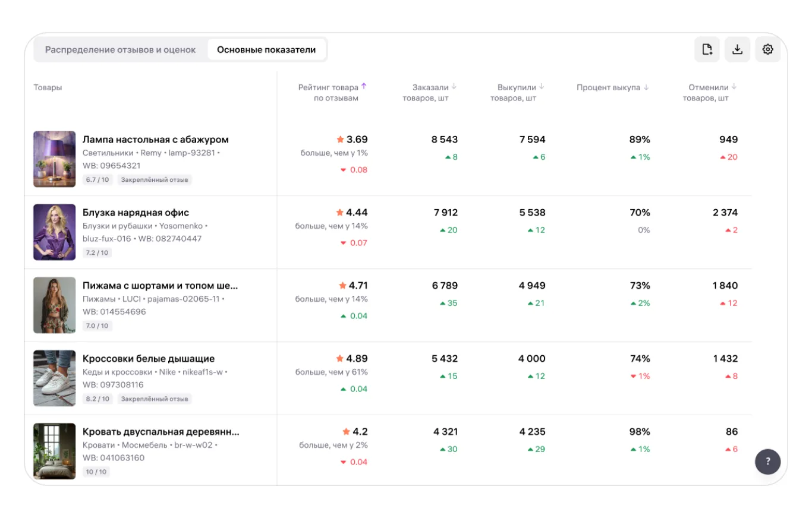Image resolution: width=812 pixels, height=518 pixels.
Task: Click the export report file icon
Action: 707,49
